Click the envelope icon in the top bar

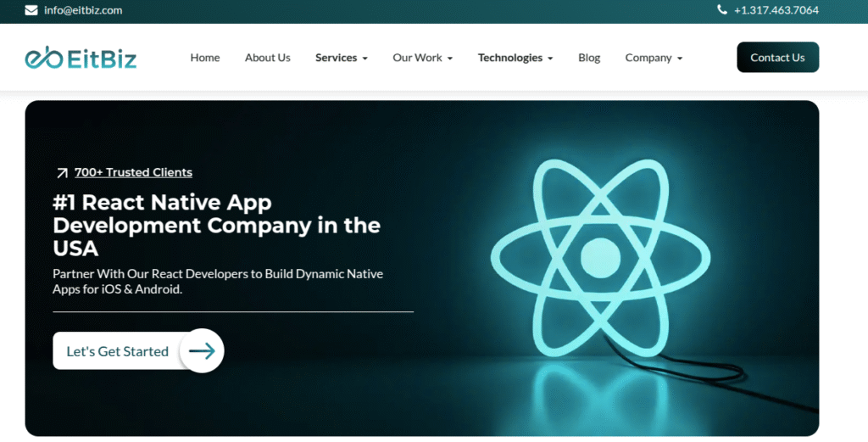coord(31,10)
